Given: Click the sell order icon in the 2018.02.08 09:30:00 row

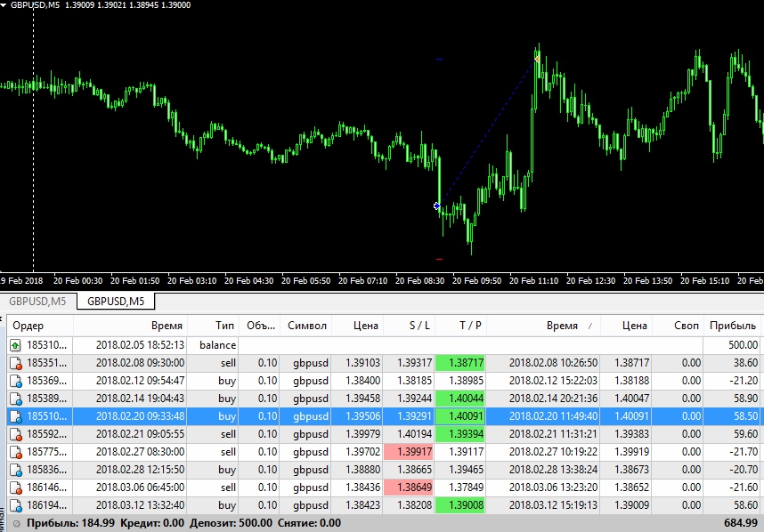Looking at the screenshot, I should click(x=15, y=363).
